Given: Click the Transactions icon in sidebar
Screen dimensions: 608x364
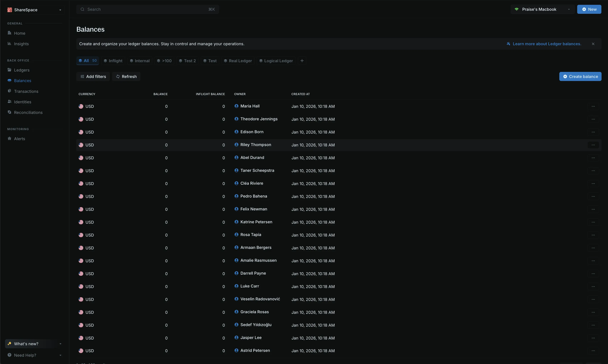Looking at the screenshot, I should [x=9, y=91].
